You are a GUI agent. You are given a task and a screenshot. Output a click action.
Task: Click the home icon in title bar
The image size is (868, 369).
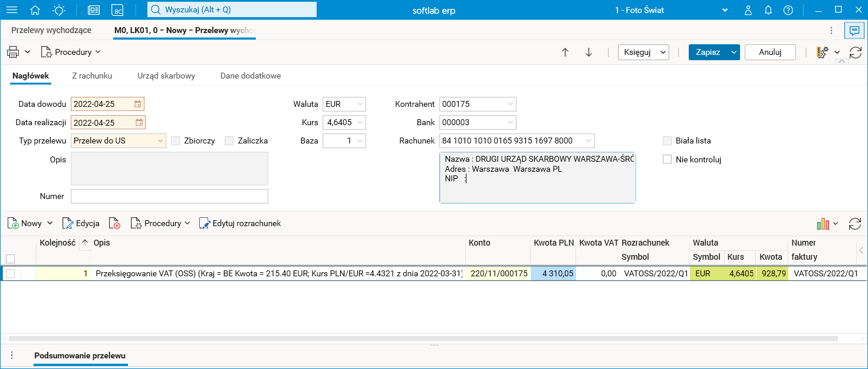point(35,10)
